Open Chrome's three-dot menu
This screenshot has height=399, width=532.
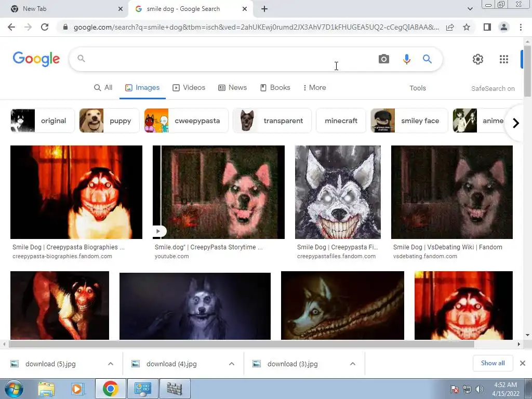click(x=521, y=27)
